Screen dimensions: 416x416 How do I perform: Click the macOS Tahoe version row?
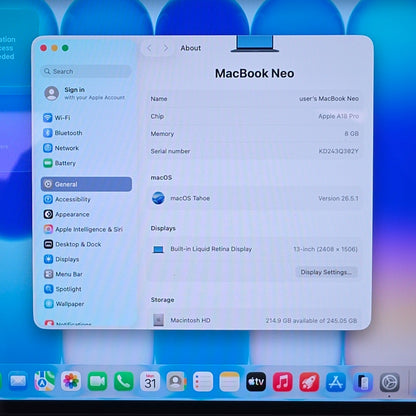coord(254,198)
